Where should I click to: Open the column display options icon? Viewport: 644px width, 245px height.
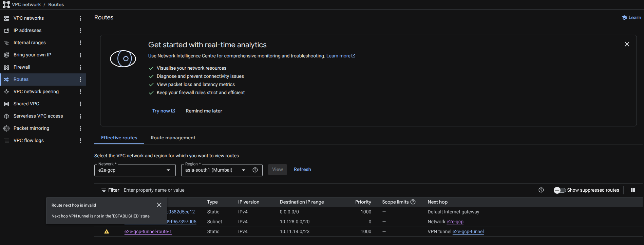tap(633, 190)
